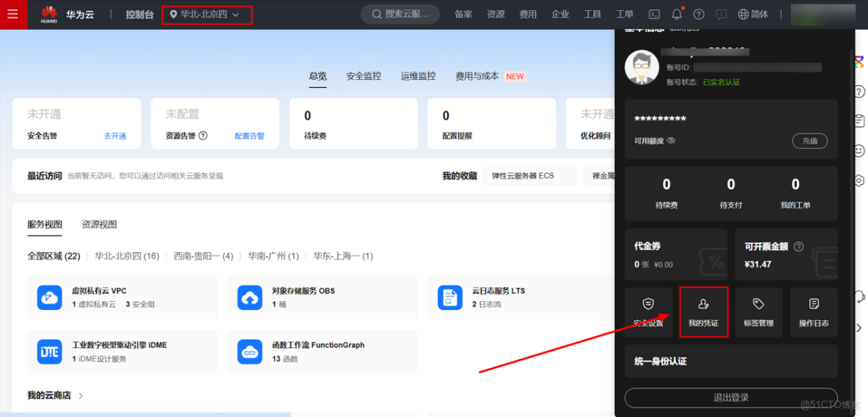Image resolution: width=868 pixels, height=417 pixels.
Task: Click the 云日志服务 LTS icon
Action: click(449, 298)
